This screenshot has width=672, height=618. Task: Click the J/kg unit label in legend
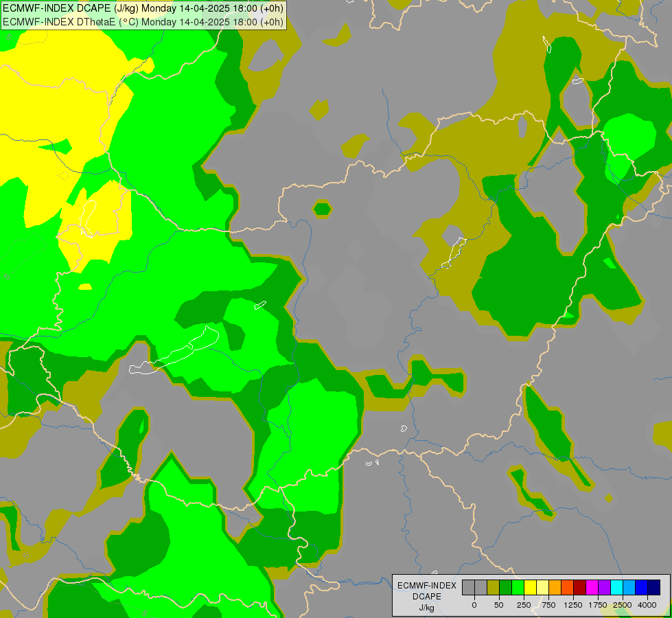427,608
